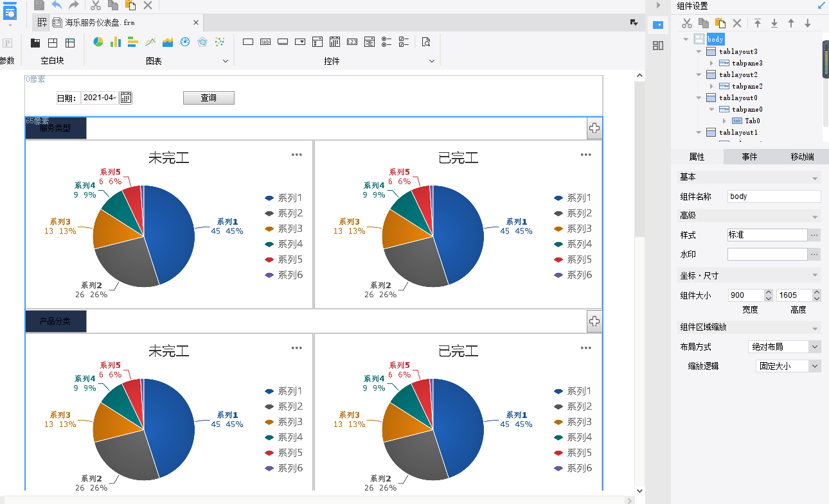
Task: Insert a pie chart from chart toolbar
Action: (x=98, y=42)
